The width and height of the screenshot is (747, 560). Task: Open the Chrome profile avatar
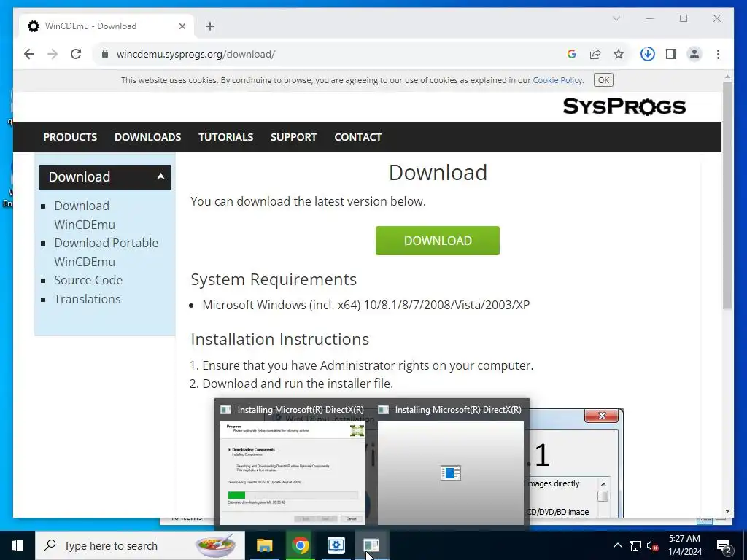pos(694,54)
